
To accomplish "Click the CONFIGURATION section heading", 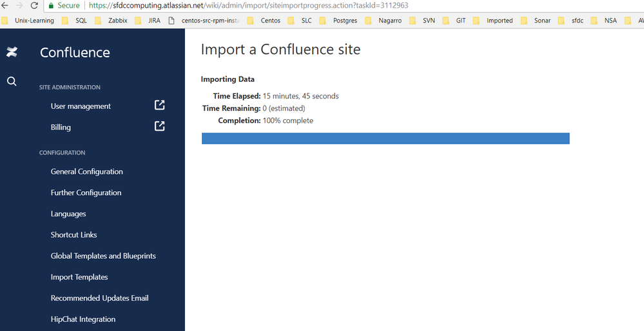I will tap(62, 153).
